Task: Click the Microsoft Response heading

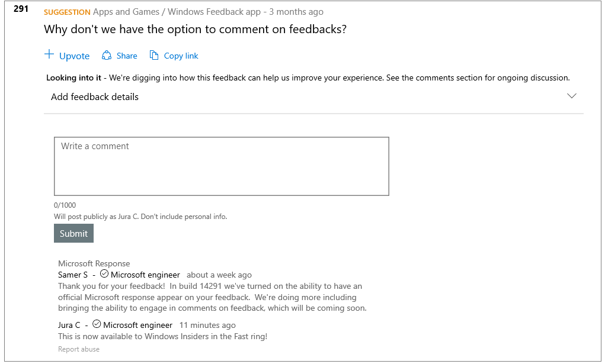Action: pos(94,264)
